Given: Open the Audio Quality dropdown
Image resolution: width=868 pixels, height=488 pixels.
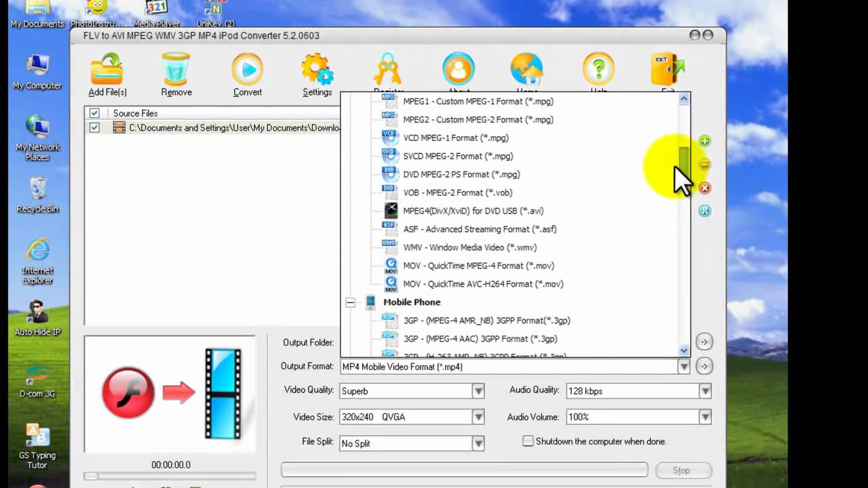Looking at the screenshot, I should coord(705,391).
